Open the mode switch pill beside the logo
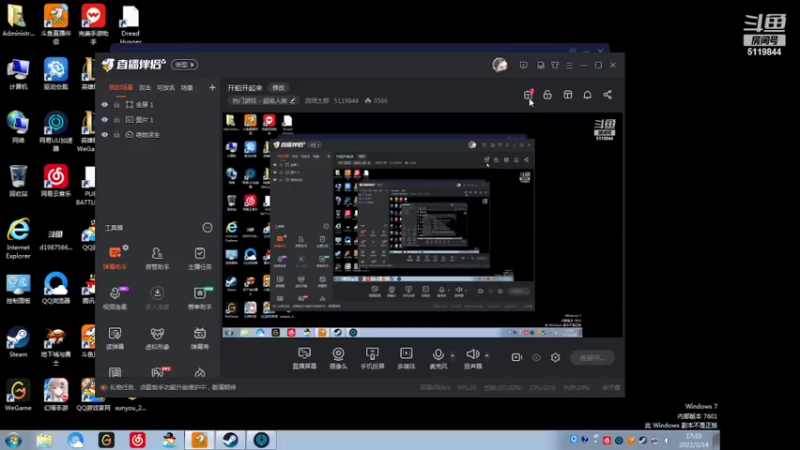800x450 pixels. (x=185, y=65)
